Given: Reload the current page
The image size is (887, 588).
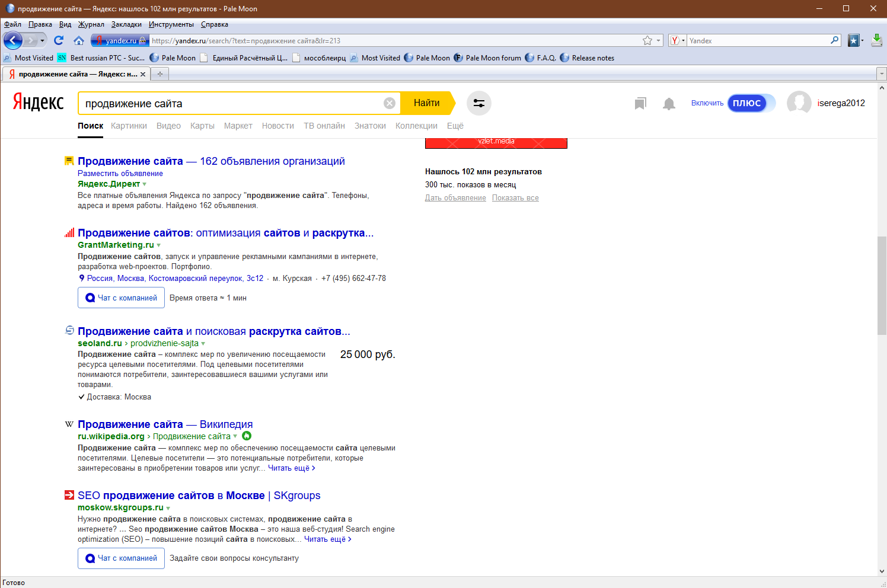Looking at the screenshot, I should click(59, 40).
